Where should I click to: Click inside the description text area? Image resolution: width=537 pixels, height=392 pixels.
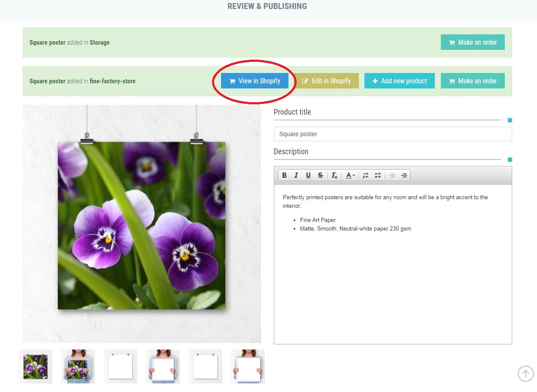click(x=393, y=264)
